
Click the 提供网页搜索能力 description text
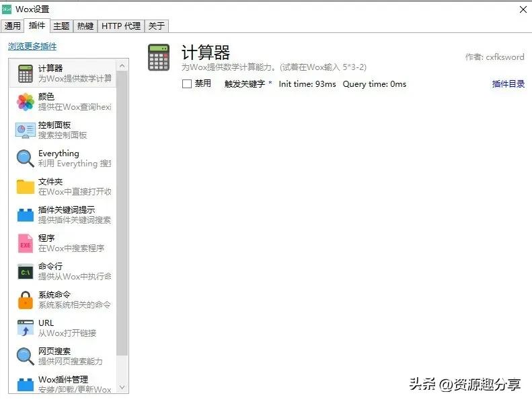(x=70, y=361)
